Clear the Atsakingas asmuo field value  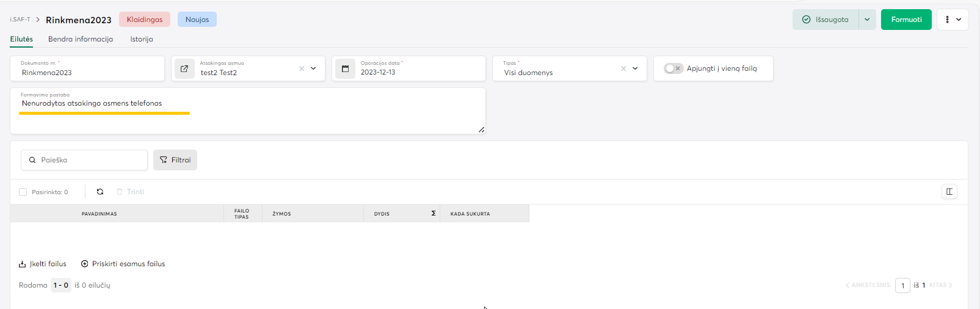pyautogui.click(x=302, y=68)
